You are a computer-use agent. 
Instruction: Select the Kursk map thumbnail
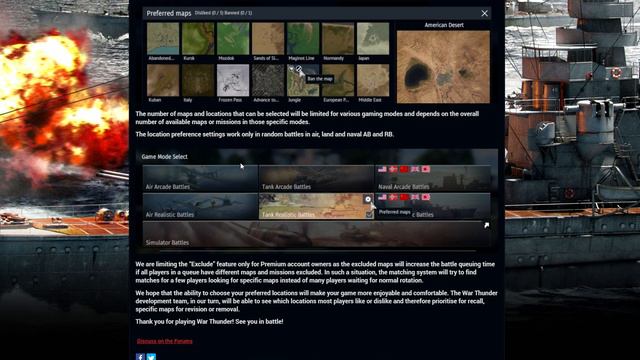pos(198,39)
